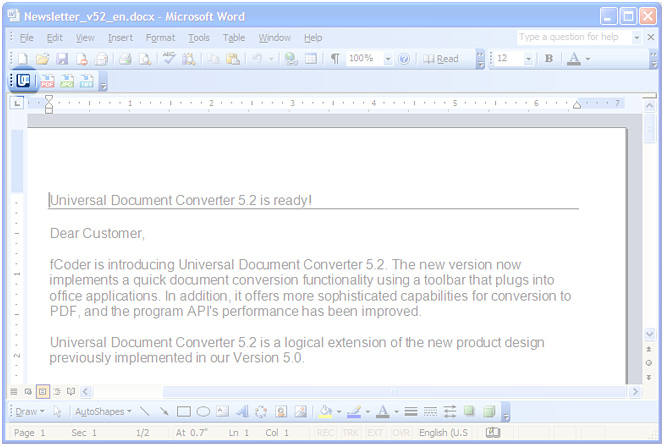This screenshot has width=664, height=446.
Task: Convert the document to TIFF icon
Action: [x=86, y=81]
